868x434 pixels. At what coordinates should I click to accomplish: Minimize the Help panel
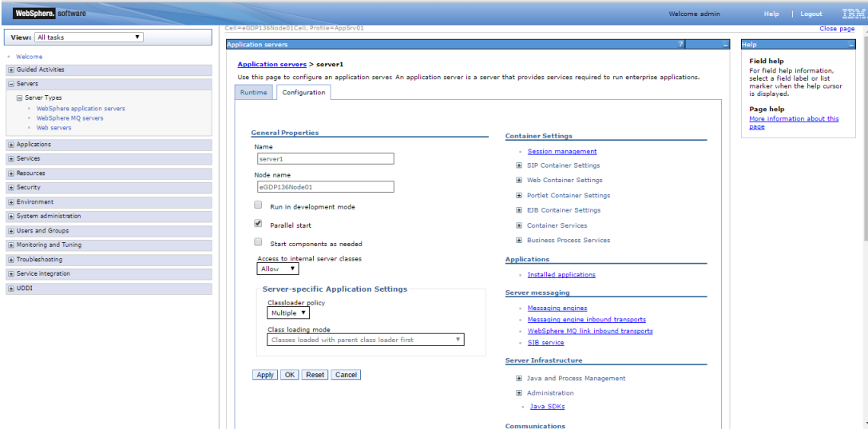[x=851, y=45]
